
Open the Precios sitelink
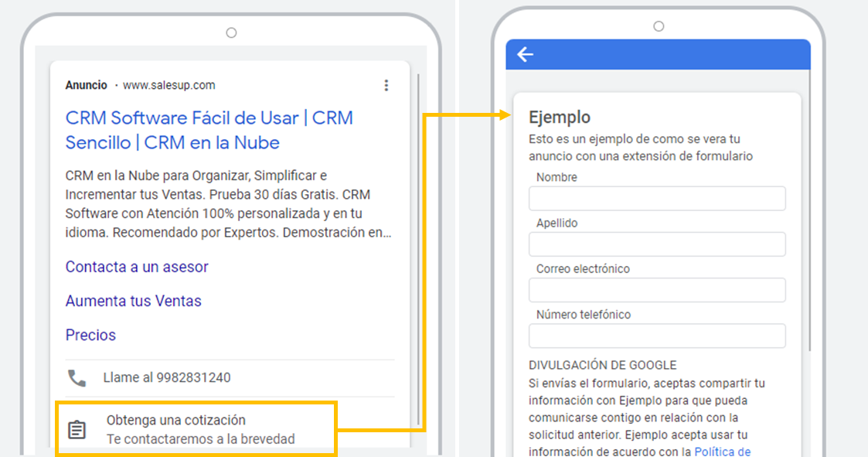coord(90,335)
